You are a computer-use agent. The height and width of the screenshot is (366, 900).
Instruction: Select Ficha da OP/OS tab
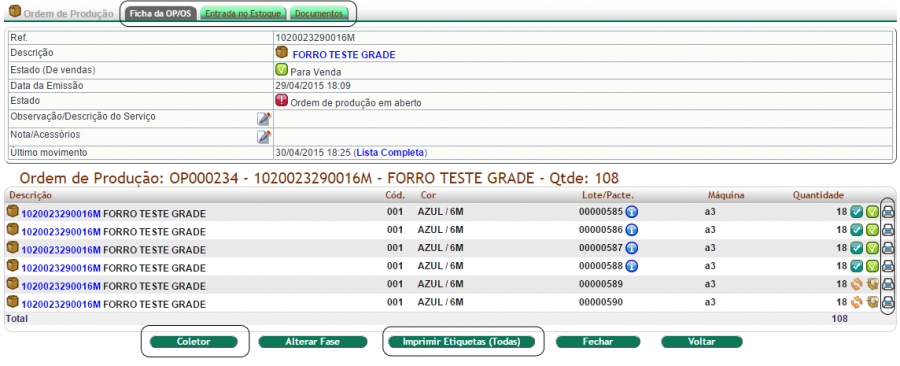tap(161, 13)
